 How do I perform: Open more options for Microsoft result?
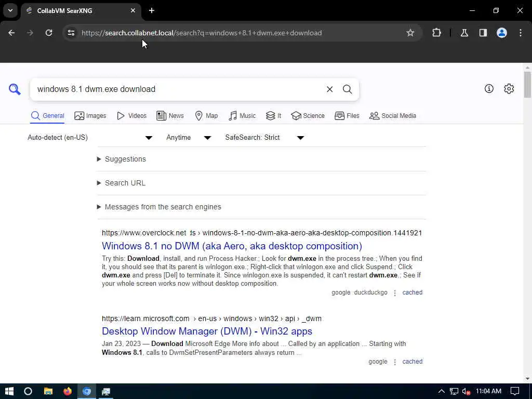pyautogui.click(x=395, y=362)
